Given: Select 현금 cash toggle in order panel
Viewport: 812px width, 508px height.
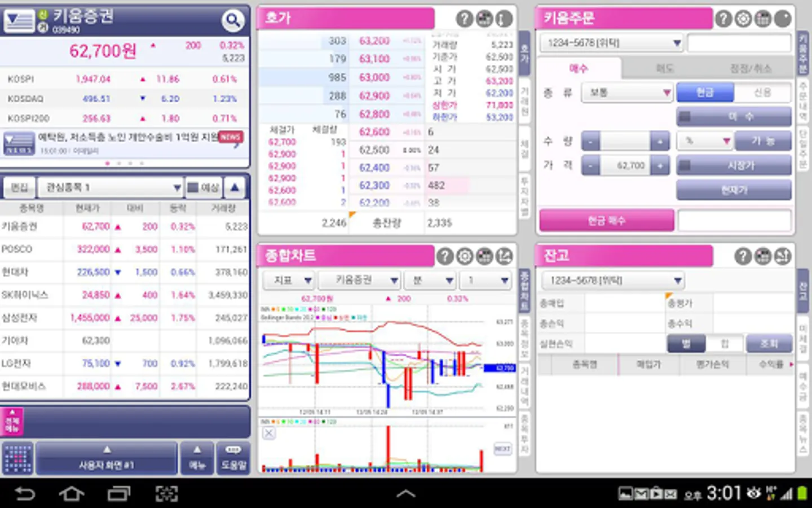Looking at the screenshot, I should (705, 93).
